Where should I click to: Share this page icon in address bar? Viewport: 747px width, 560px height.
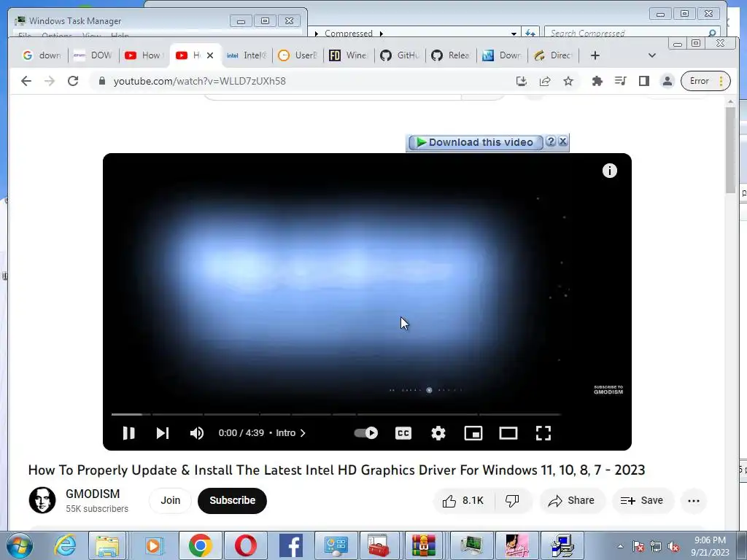(545, 81)
